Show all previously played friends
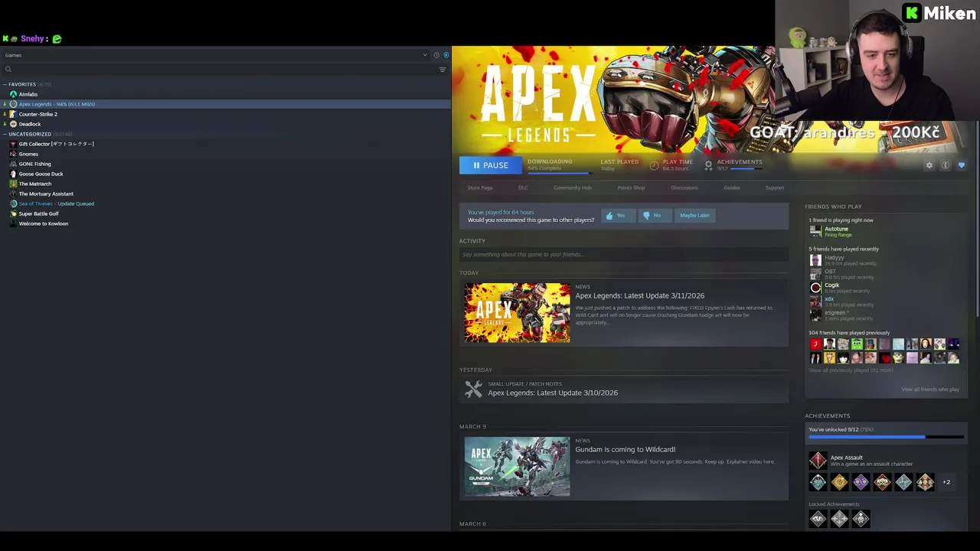This screenshot has width=980, height=551. point(851,370)
